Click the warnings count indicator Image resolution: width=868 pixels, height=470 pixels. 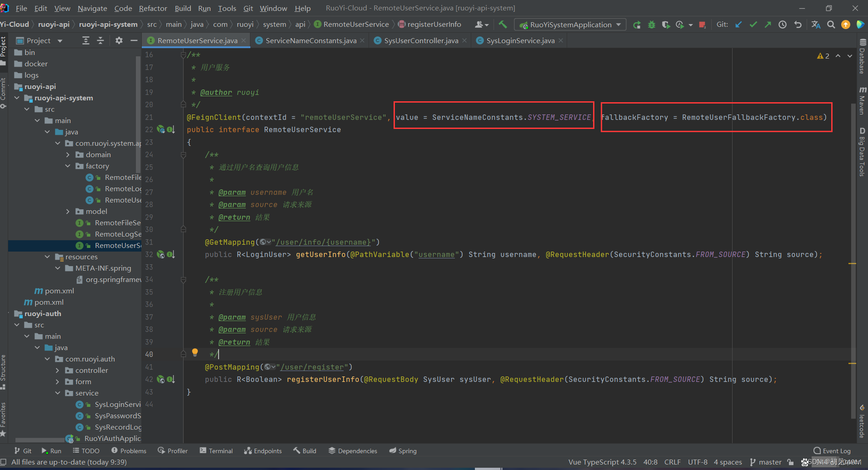823,56
